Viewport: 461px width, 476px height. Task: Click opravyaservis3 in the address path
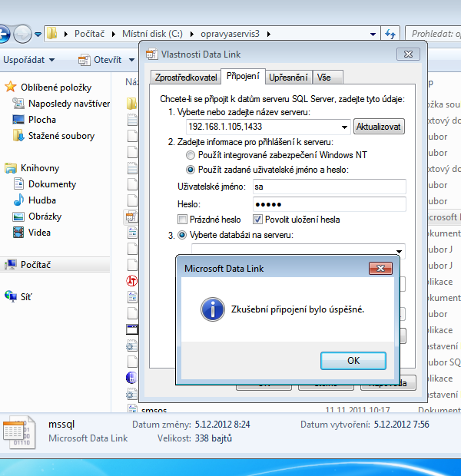[230, 33]
